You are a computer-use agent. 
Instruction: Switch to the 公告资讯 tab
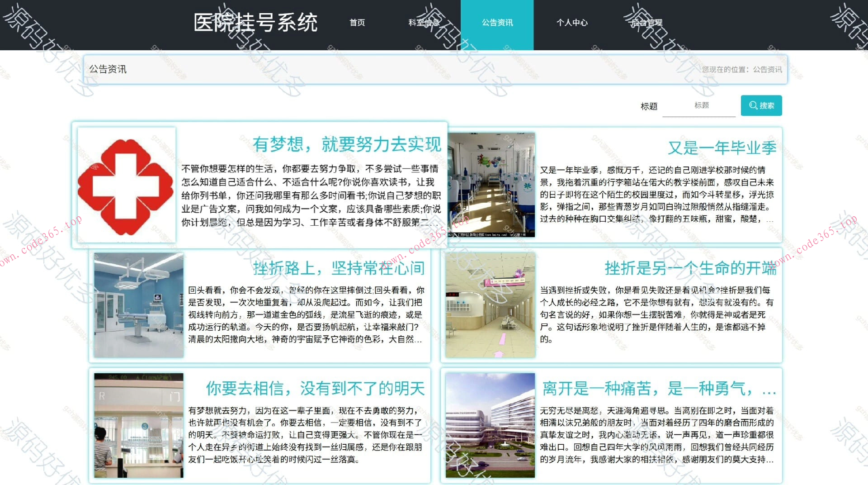pyautogui.click(x=497, y=23)
